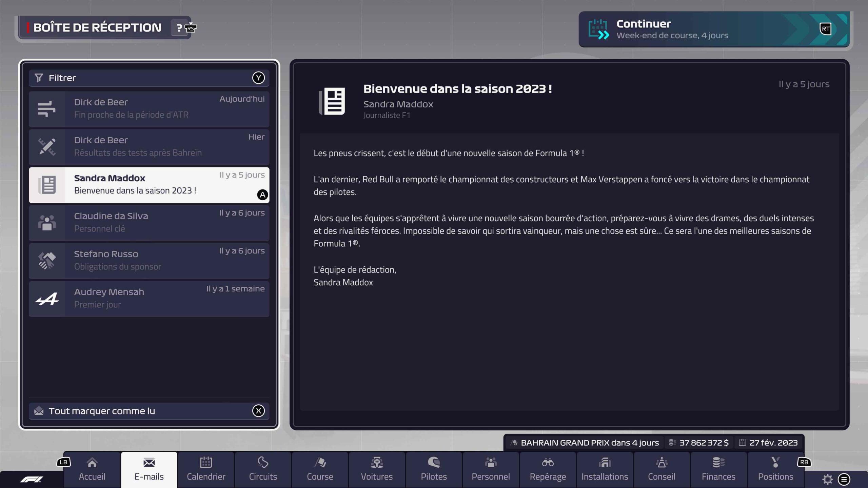Click the Y button on Filtrer
The width and height of the screenshot is (868, 488).
tap(258, 78)
